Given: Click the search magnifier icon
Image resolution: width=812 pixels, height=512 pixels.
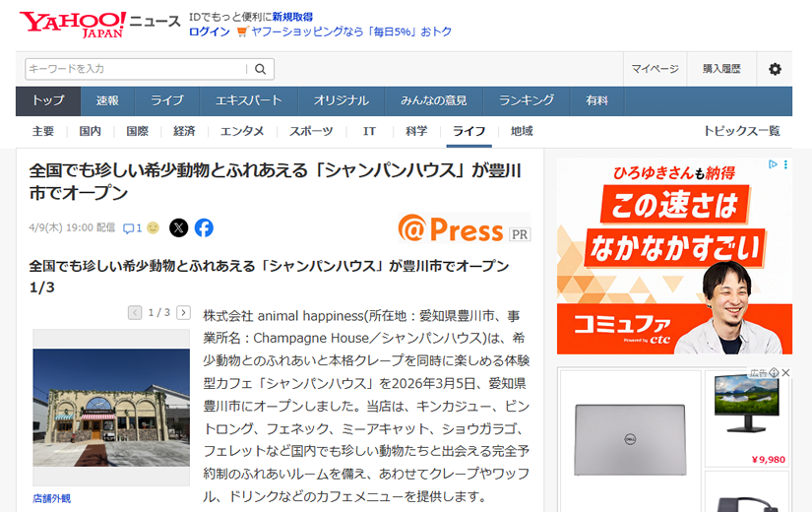Looking at the screenshot, I should click(261, 69).
